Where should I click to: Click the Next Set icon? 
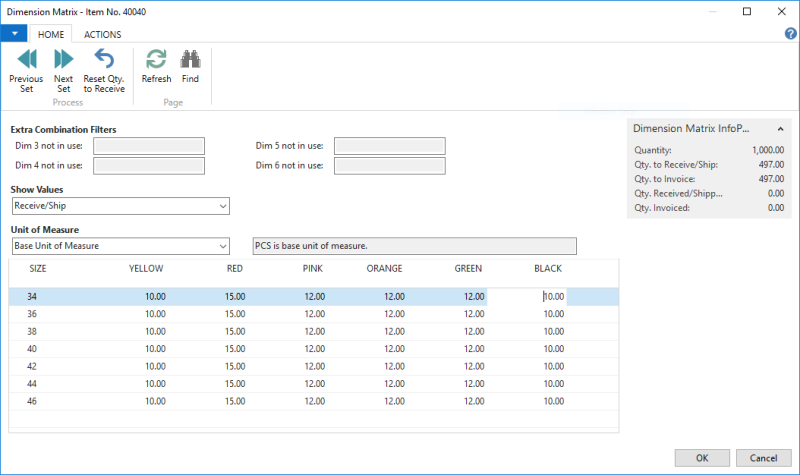63,59
